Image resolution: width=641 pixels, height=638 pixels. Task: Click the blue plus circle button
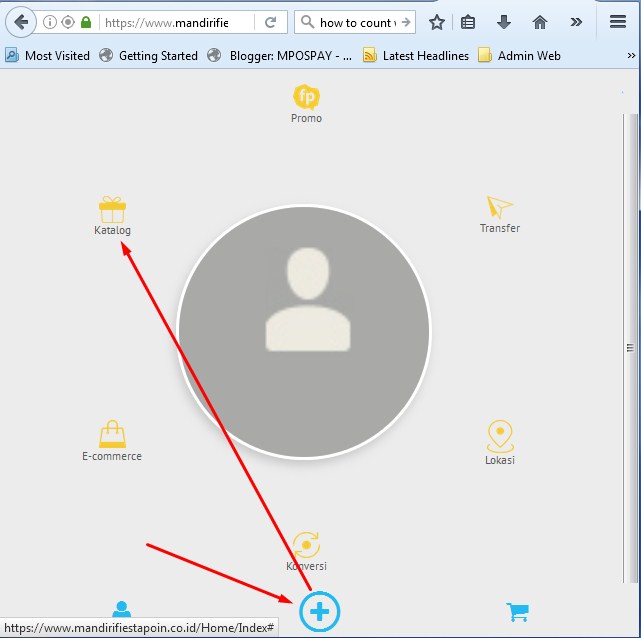coord(320,611)
